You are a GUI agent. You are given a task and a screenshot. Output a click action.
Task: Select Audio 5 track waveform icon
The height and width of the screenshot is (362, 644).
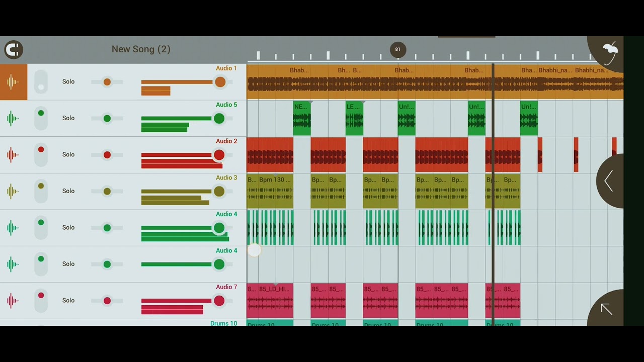[x=13, y=118]
